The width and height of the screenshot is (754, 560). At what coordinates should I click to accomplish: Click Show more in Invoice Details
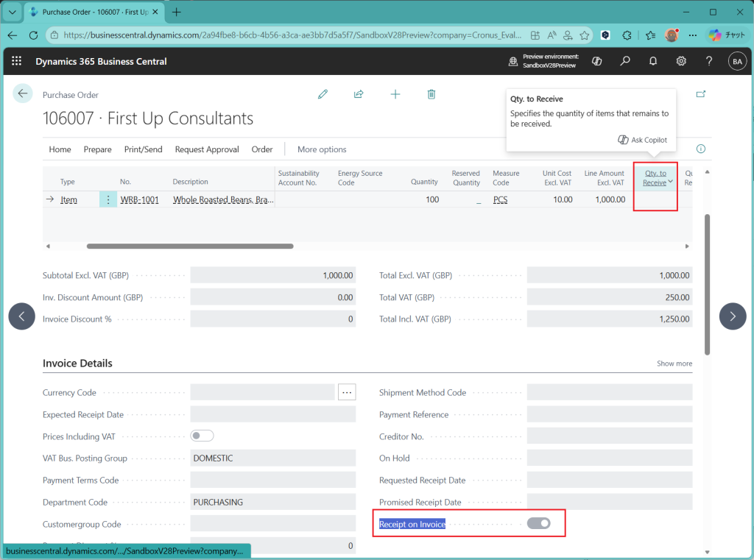[674, 364]
